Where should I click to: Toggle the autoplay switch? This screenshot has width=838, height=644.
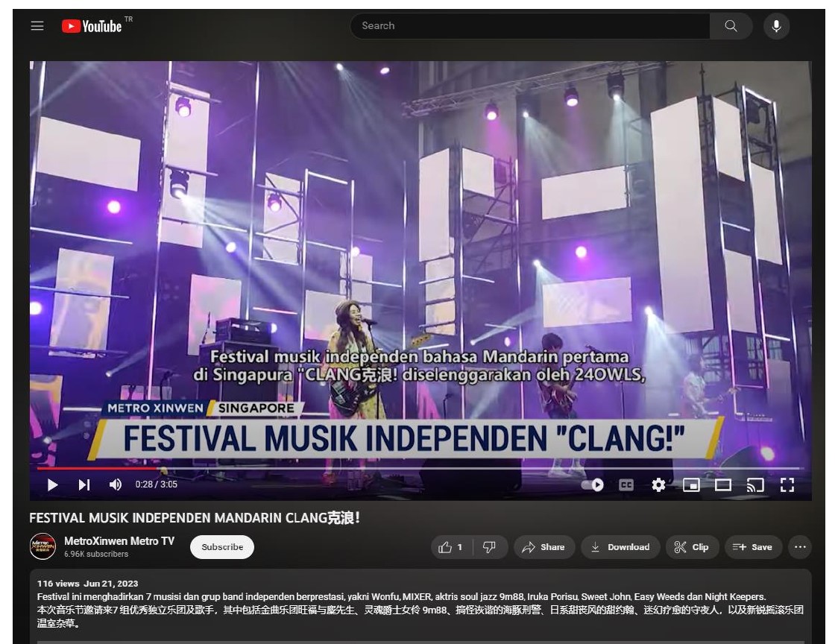click(593, 484)
